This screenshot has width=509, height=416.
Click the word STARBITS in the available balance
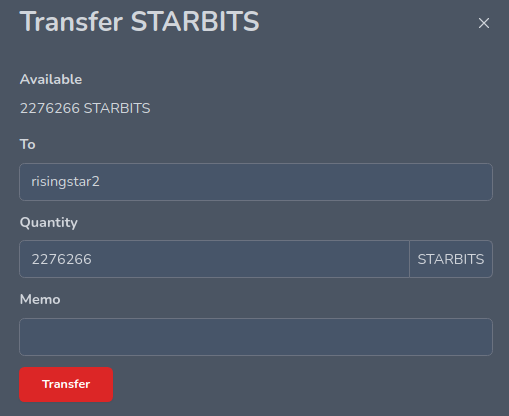(x=117, y=108)
